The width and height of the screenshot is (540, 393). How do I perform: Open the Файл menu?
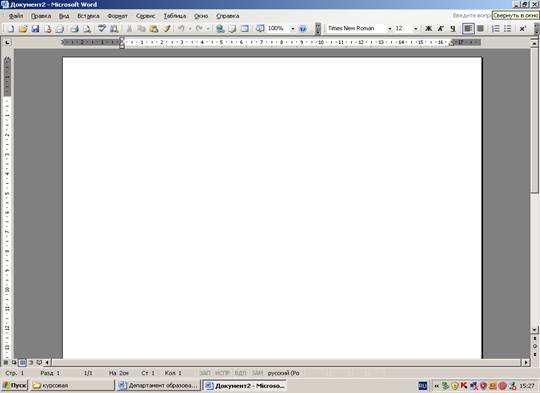point(16,16)
